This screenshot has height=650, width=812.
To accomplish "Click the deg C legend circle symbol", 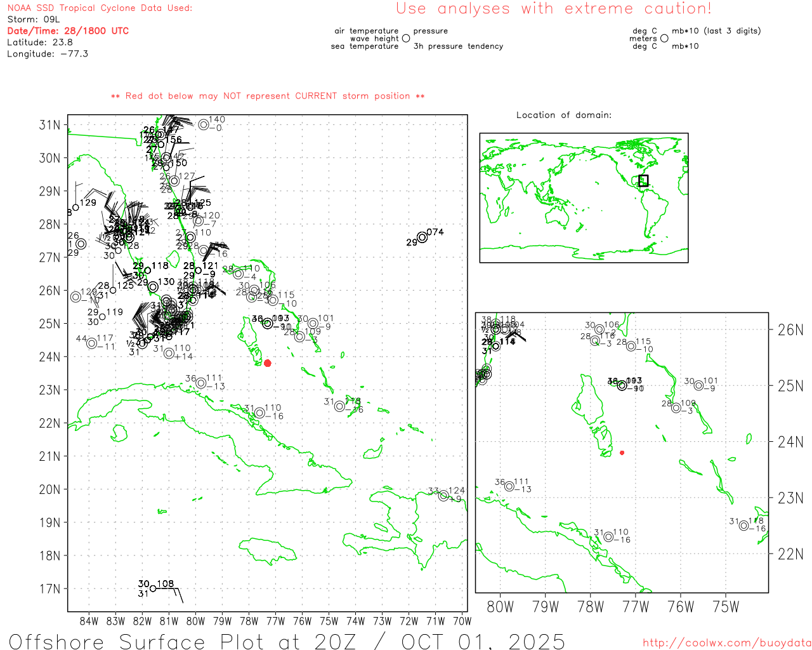I will coord(664,39).
